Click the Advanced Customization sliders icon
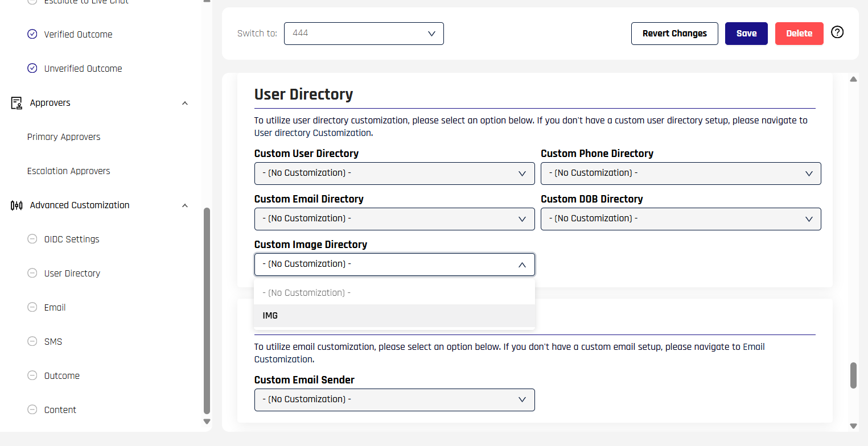 (x=17, y=205)
